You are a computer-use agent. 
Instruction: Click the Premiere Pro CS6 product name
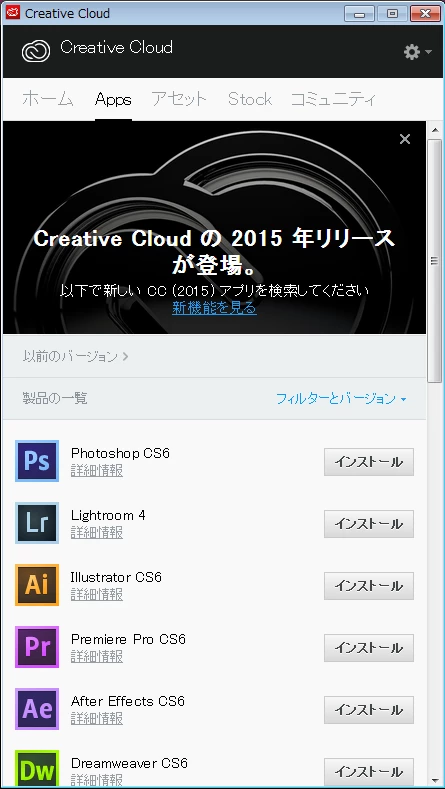coord(128,640)
